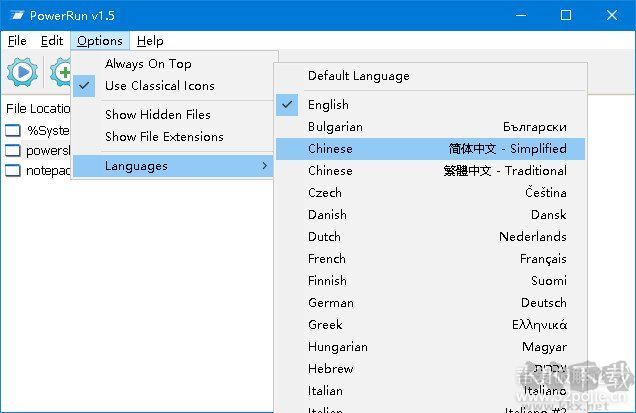This screenshot has width=636, height=413.
Task: Choose Hebrew language
Action: [x=431, y=369]
